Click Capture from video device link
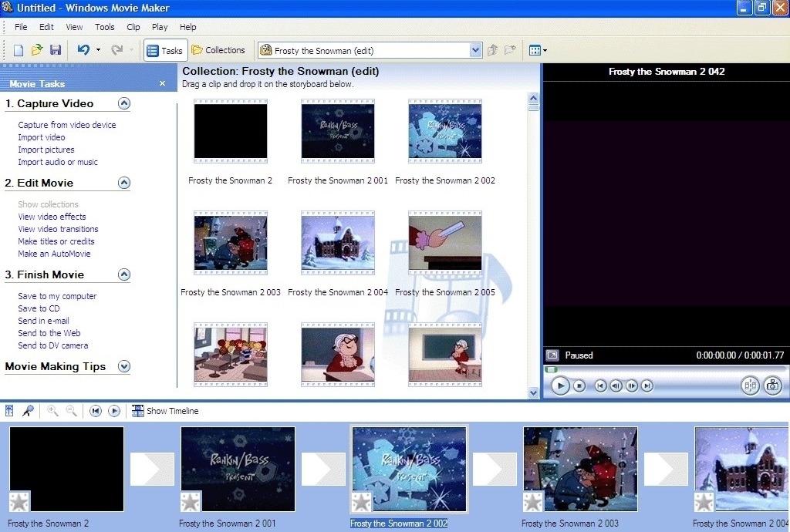 [x=67, y=125]
